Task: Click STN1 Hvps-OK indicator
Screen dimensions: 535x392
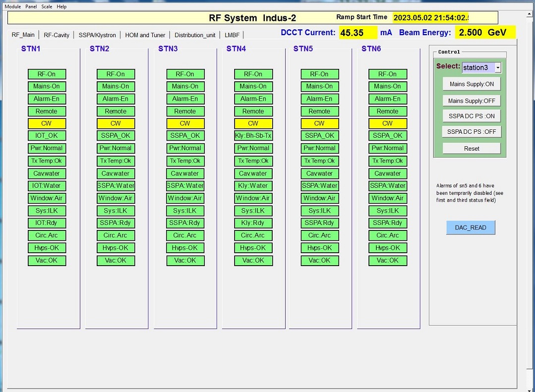Action: click(x=47, y=248)
